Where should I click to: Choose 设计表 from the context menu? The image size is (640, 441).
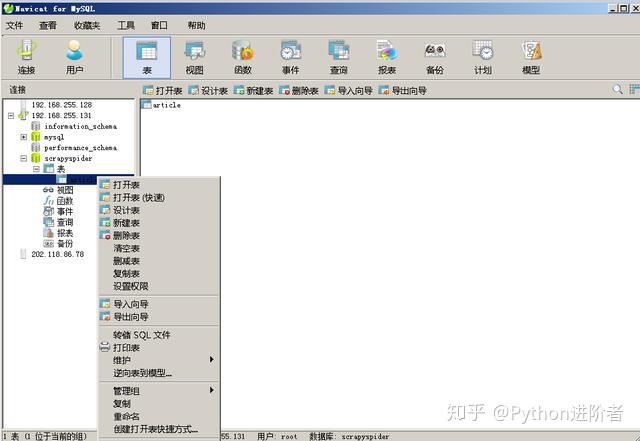[159, 210]
